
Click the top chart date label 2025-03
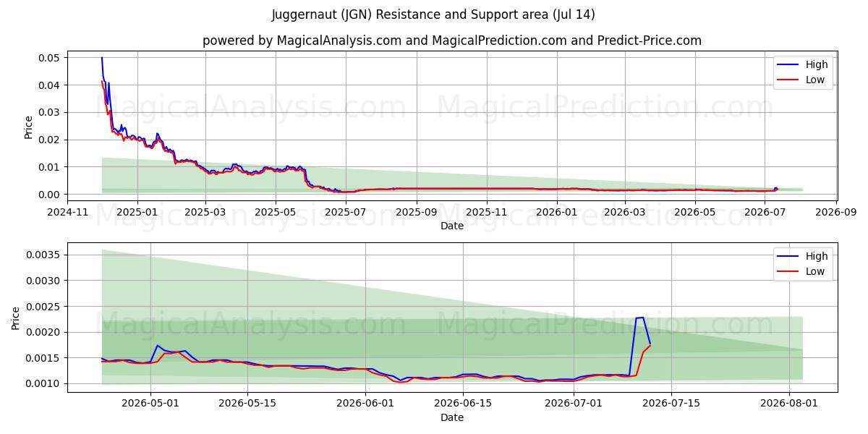click(205, 213)
